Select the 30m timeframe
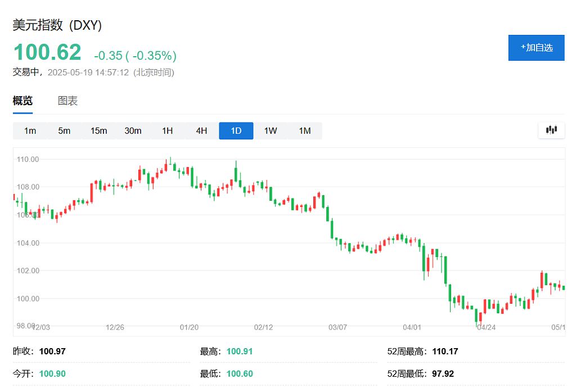The image size is (576, 392). pyautogui.click(x=133, y=131)
